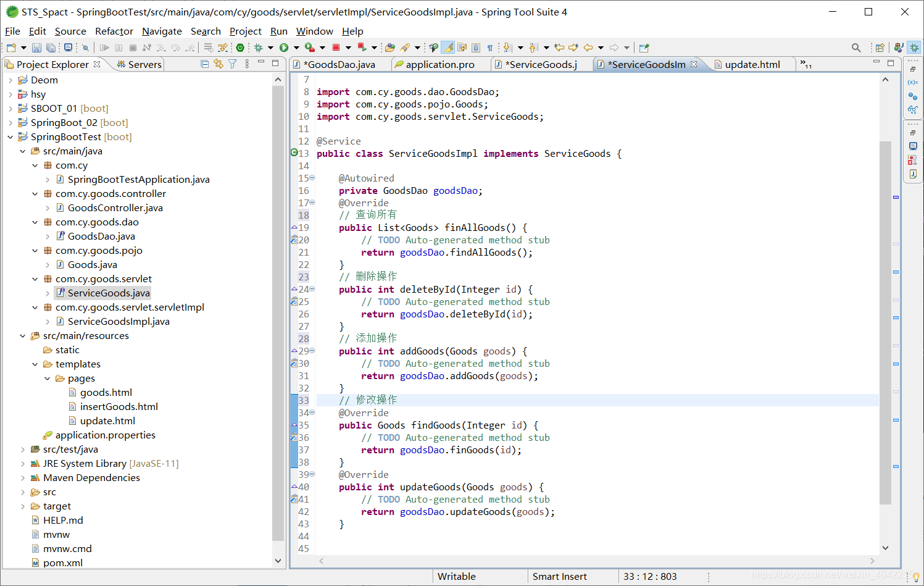Screen dimensions: 924x586
Task: Click the Back navigation arrow icon
Action: (588, 48)
